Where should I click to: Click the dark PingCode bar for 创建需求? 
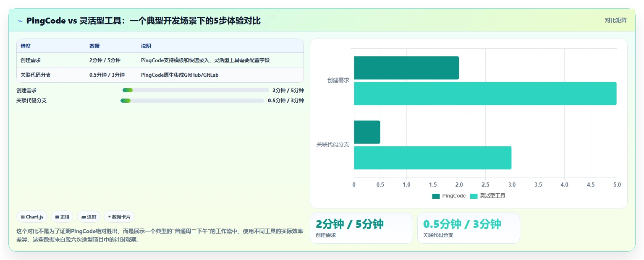pyautogui.click(x=406, y=68)
